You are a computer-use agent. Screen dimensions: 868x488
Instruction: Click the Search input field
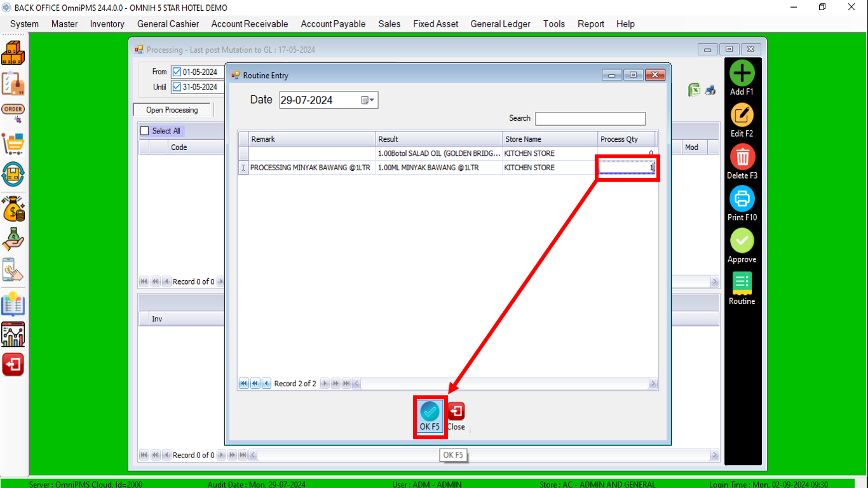coord(590,118)
